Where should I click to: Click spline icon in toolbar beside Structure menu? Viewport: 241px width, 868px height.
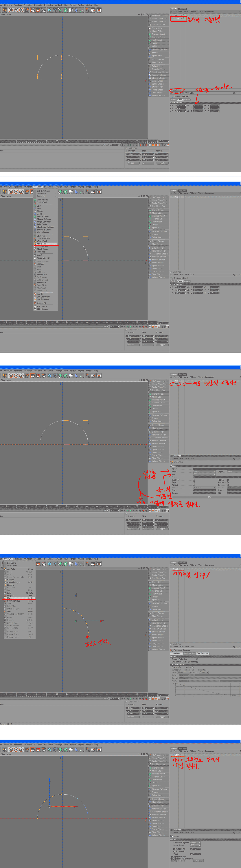coord(55,564)
